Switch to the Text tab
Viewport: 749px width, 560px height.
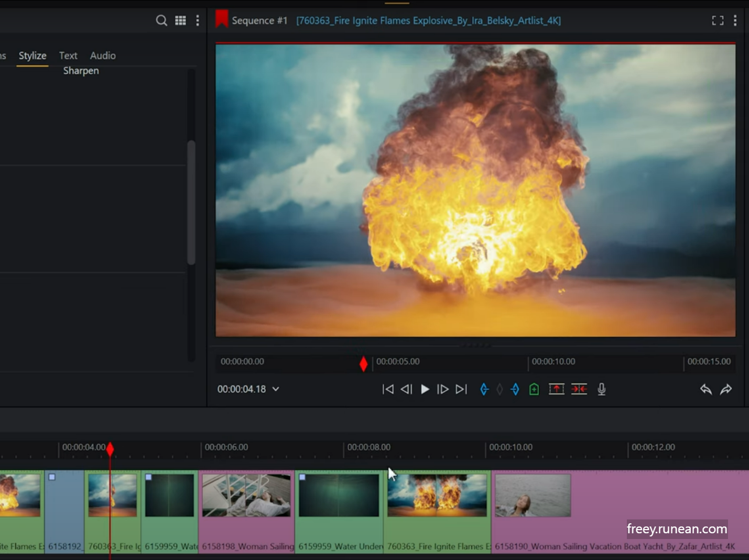(x=68, y=56)
